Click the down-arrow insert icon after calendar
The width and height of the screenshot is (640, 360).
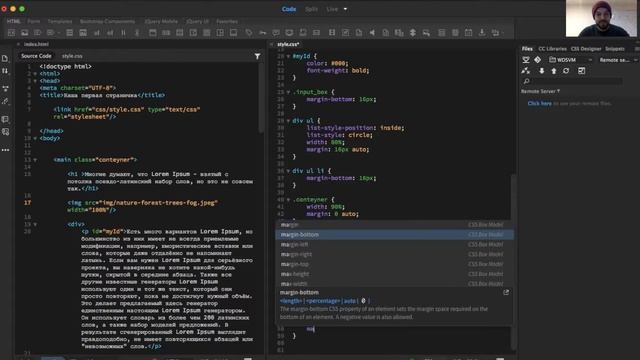tap(482, 33)
